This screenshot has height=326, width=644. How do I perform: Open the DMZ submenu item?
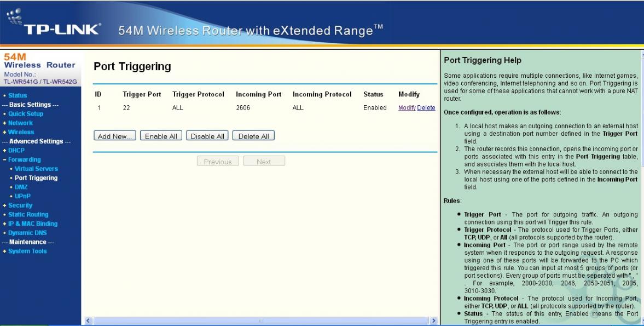[x=21, y=187]
